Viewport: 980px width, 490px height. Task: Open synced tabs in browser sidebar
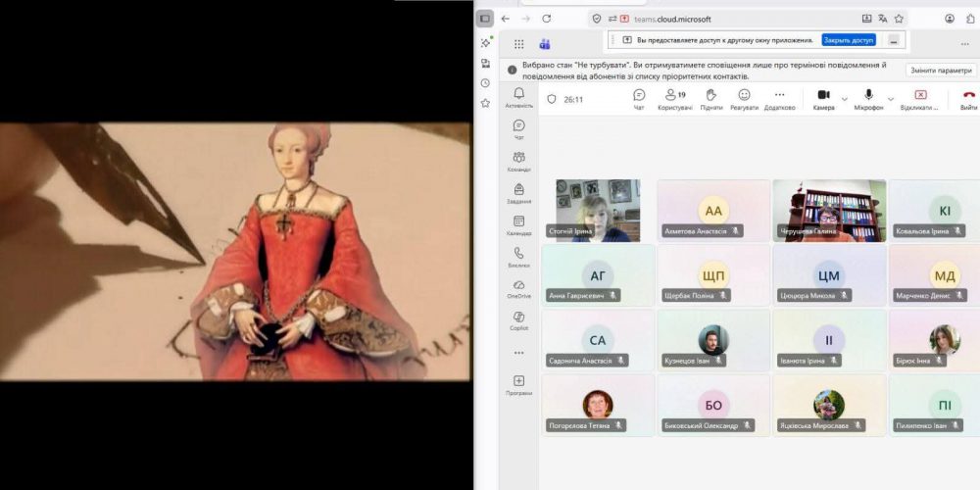[x=485, y=63]
